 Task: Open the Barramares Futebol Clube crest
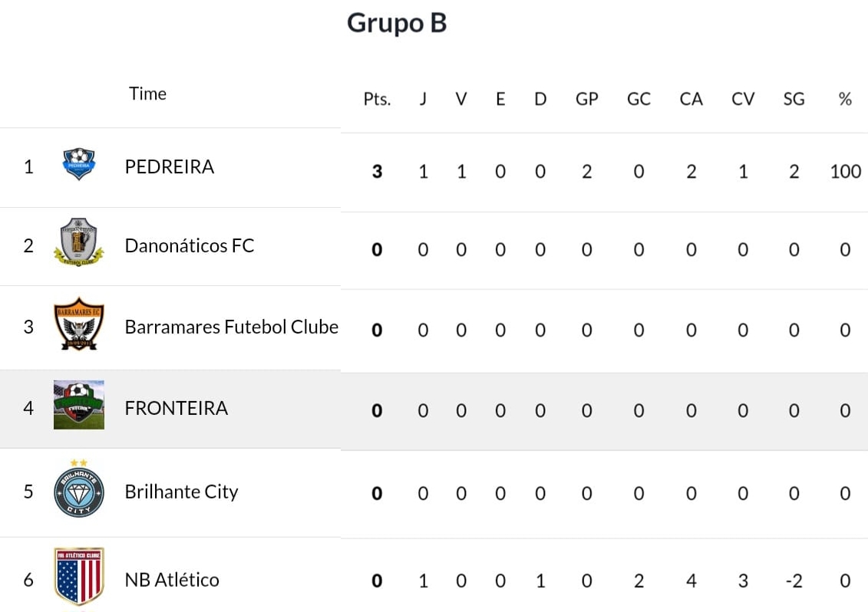coord(78,324)
